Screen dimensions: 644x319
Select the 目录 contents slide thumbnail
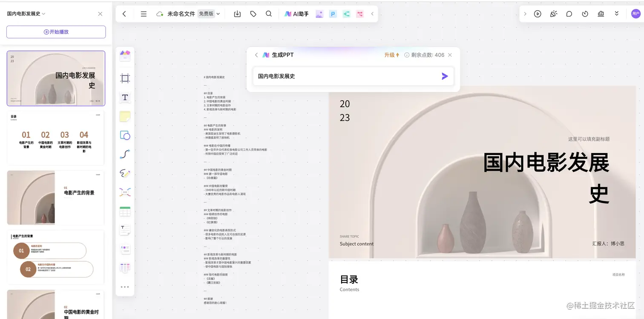56,138
